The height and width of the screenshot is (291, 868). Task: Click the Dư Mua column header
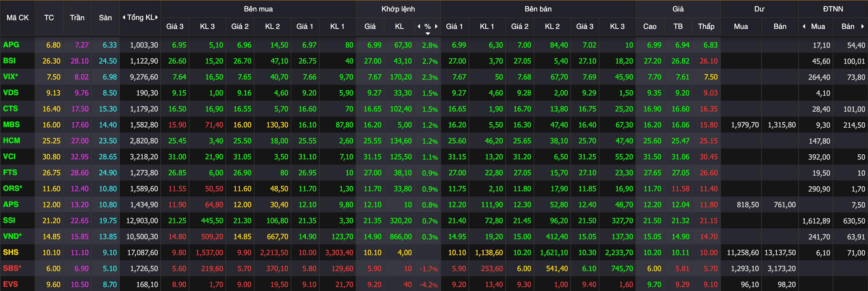tap(741, 26)
